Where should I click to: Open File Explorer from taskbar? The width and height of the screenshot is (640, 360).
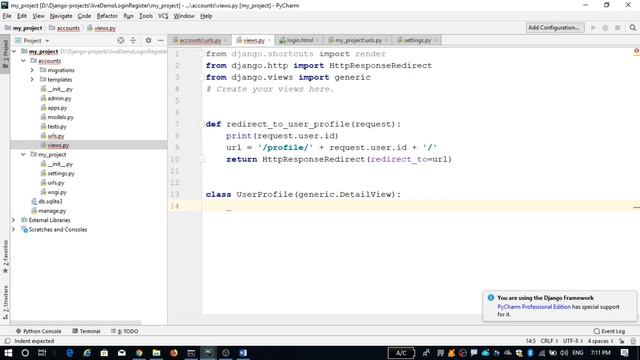point(156,353)
